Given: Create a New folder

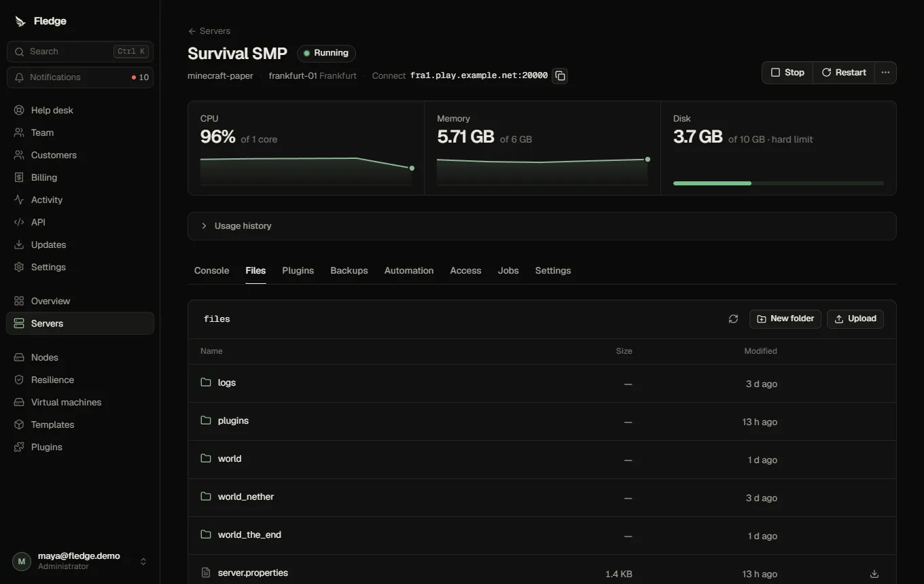Looking at the screenshot, I should (x=785, y=319).
